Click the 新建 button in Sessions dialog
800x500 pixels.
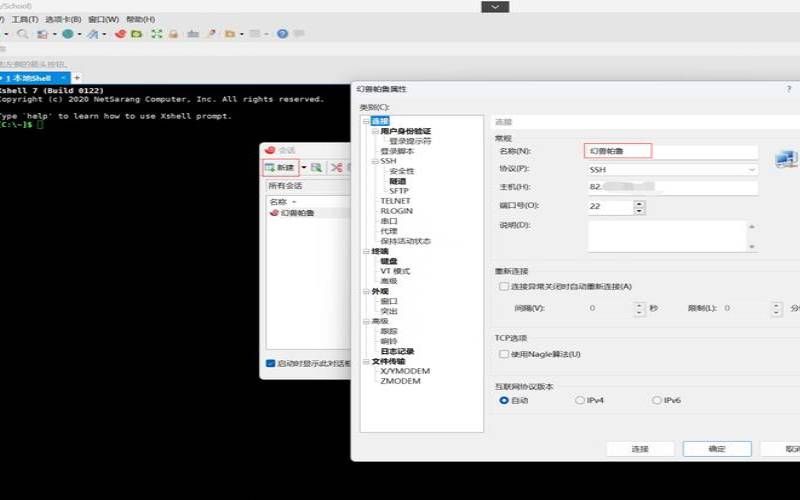point(280,167)
